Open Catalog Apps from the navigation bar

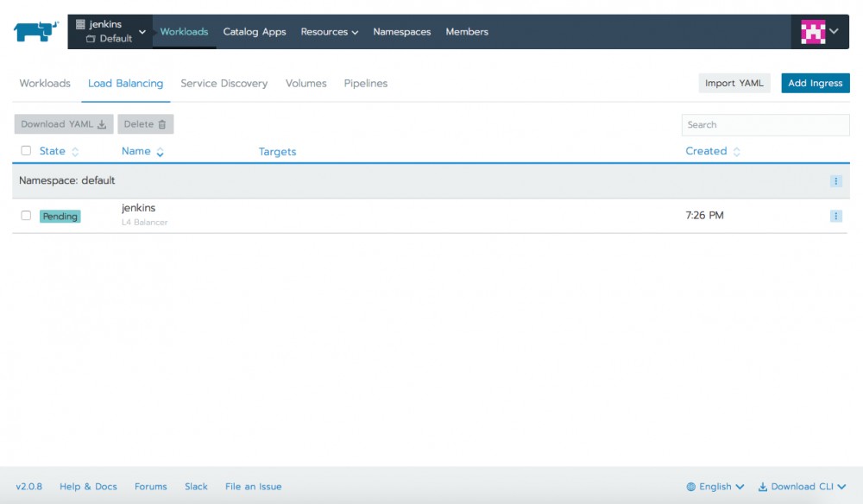point(255,31)
